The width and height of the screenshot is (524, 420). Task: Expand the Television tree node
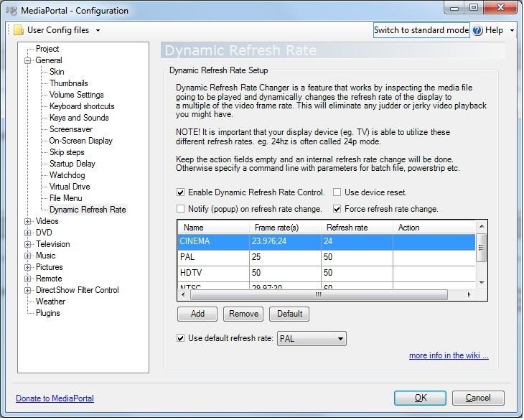pyautogui.click(x=28, y=245)
